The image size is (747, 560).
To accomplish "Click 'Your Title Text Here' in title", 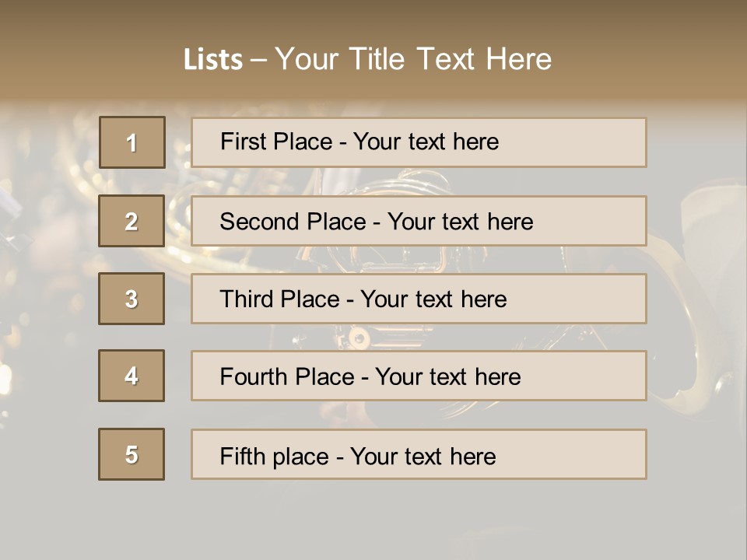I will (413, 59).
